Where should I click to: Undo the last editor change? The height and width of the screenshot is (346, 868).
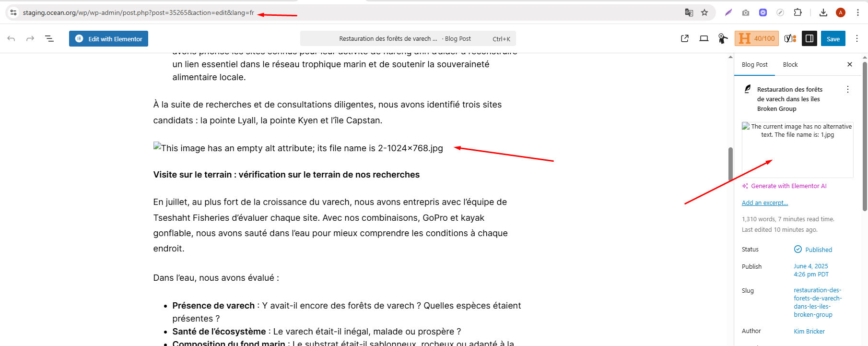click(x=11, y=38)
